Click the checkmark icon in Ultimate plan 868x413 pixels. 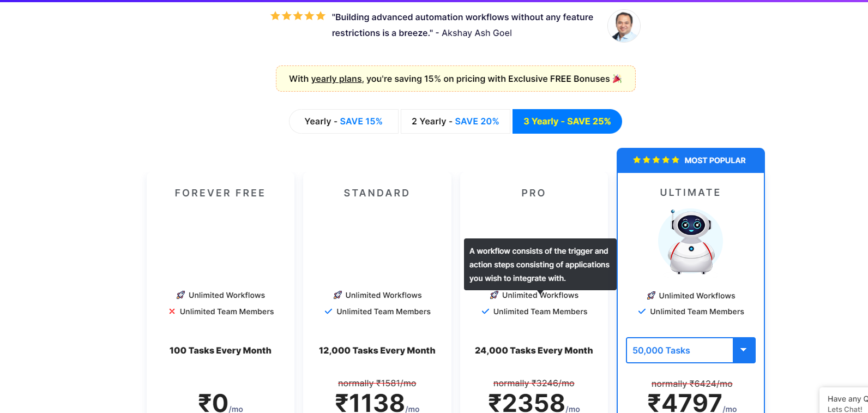[x=642, y=312]
